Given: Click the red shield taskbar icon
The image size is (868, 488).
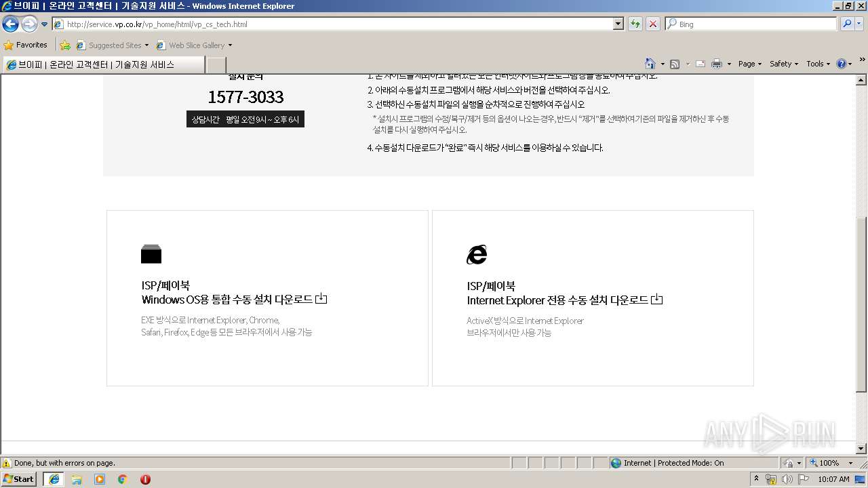Looking at the screenshot, I should coord(145,479).
